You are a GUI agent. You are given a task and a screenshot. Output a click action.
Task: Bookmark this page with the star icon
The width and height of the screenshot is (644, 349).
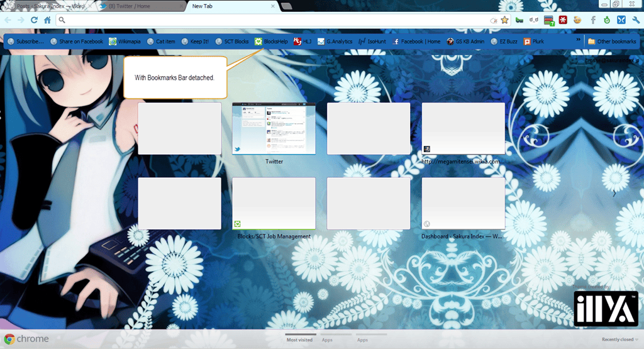tap(505, 19)
